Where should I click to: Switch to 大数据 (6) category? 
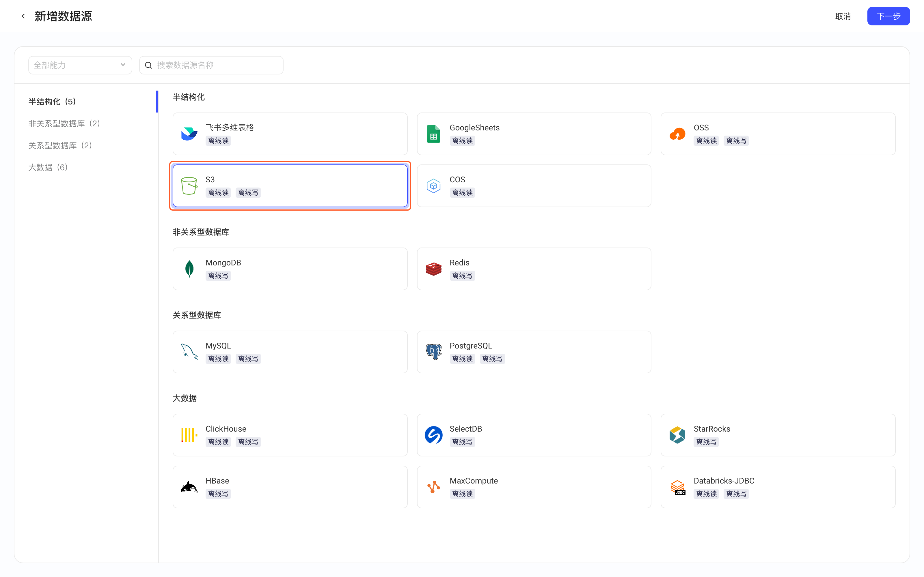point(48,168)
